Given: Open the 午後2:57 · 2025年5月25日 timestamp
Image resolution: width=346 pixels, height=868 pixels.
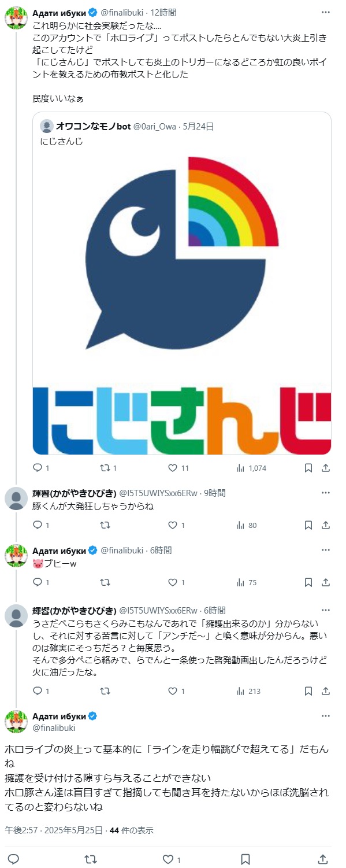Looking at the screenshot, I should (x=54, y=830).
